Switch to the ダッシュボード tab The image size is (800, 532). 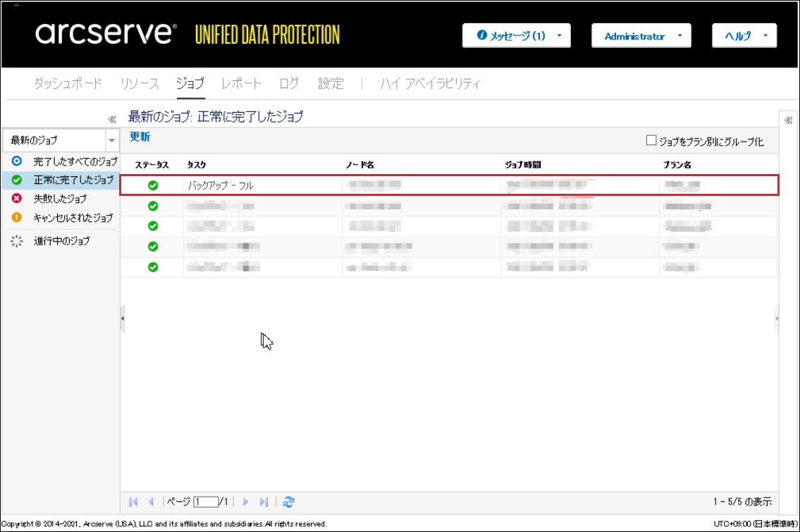pos(68,84)
